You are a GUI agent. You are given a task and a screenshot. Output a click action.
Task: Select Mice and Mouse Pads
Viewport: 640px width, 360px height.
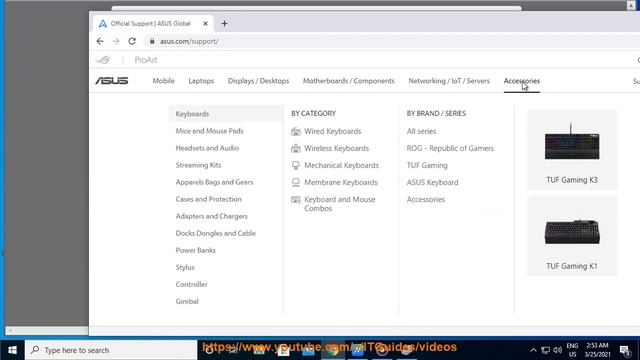209,131
